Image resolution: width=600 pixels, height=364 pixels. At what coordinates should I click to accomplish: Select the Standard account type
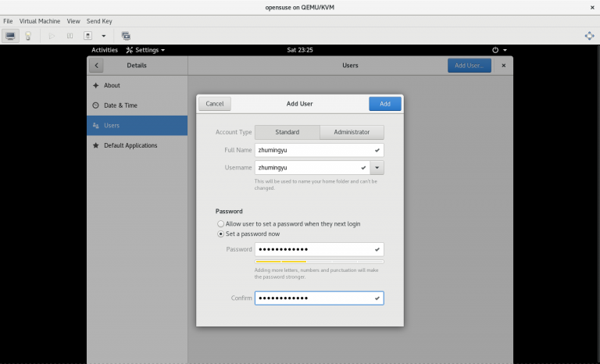pos(287,132)
